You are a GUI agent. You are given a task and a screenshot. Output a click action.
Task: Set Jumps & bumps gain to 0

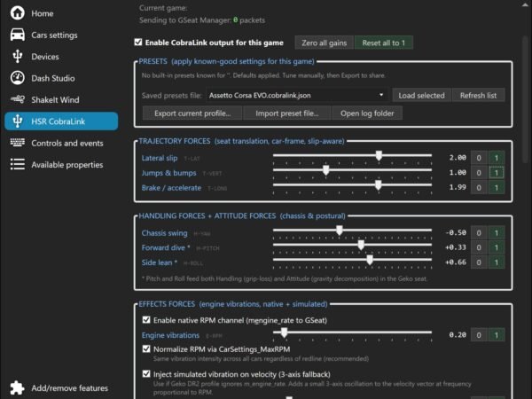[479, 173]
